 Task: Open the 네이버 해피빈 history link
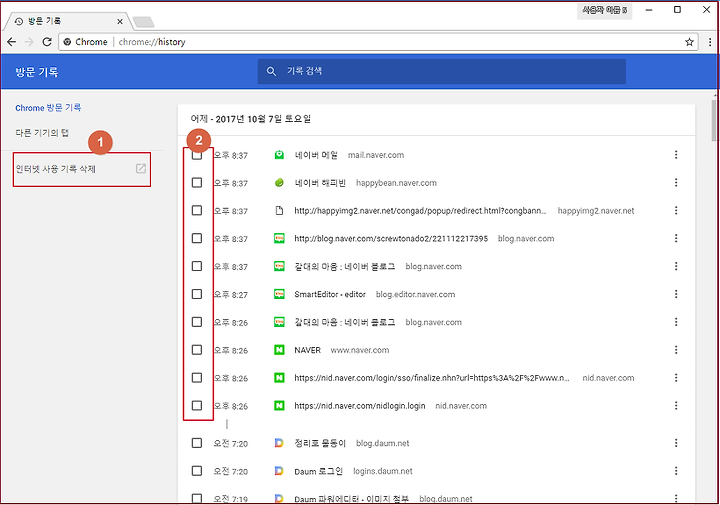click(x=320, y=183)
